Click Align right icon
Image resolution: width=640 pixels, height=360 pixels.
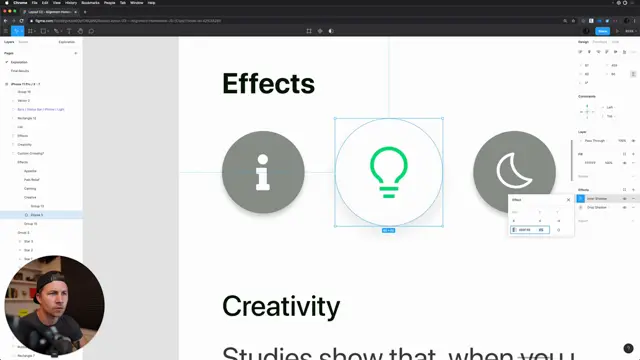point(598,52)
